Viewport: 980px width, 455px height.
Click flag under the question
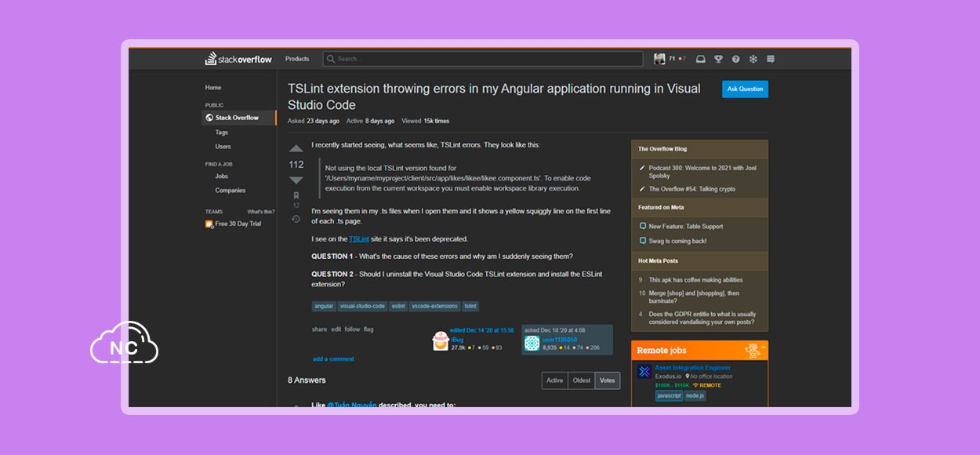click(x=368, y=329)
